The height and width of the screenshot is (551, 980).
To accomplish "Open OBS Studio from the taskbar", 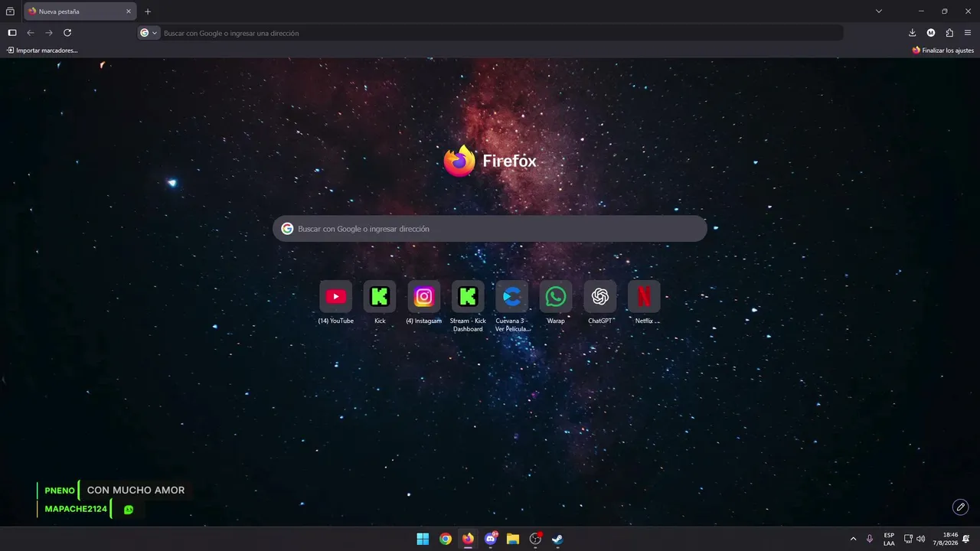I will pyautogui.click(x=536, y=539).
